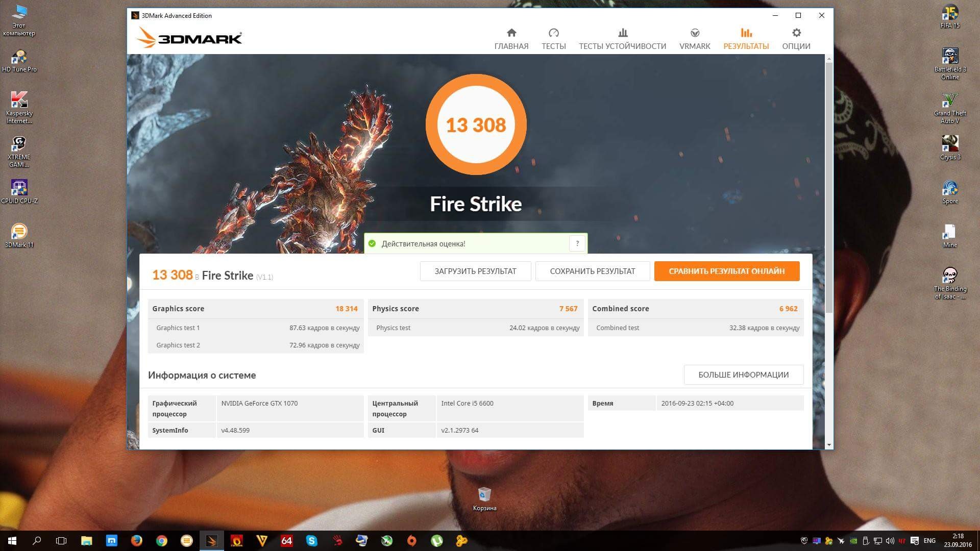Click the 3DMark logo
980x551 pixels.
pos(189,38)
